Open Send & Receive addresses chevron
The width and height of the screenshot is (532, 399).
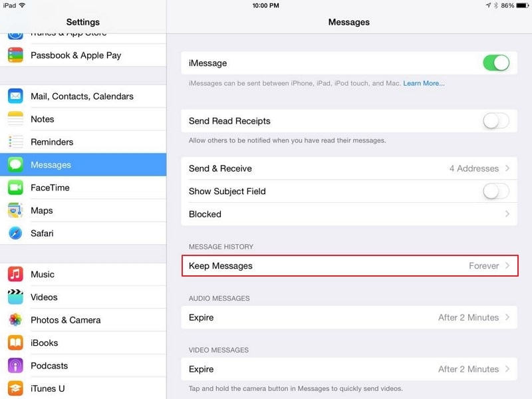[507, 168]
